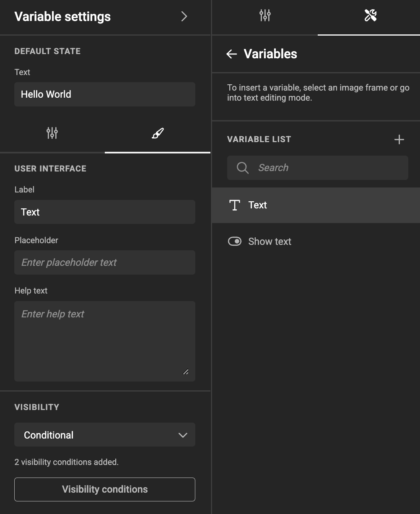Click the Visibility conditions button
Image resolution: width=420 pixels, height=514 pixels.
pos(105,489)
